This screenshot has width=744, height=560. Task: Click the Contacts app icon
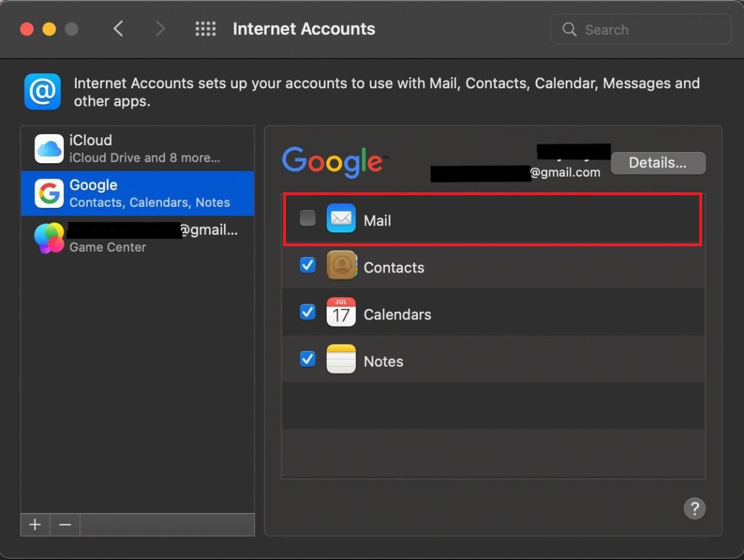click(x=341, y=265)
